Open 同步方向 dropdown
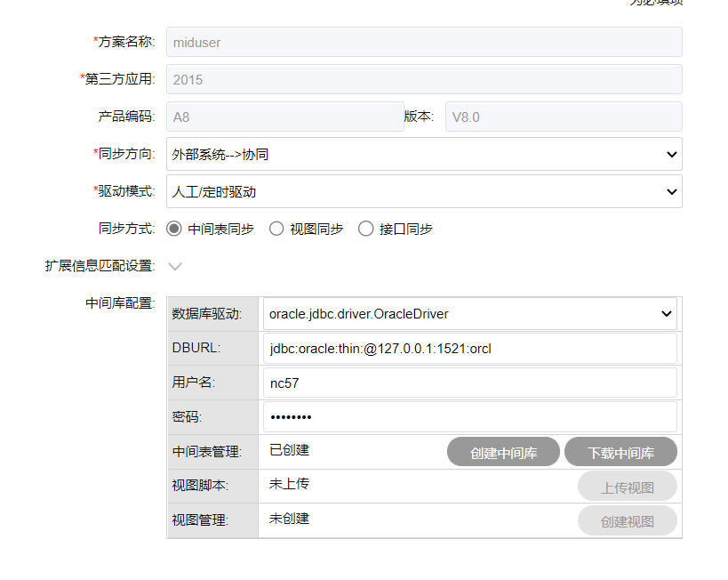Screen dimensions: 728x580 pos(424,154)
